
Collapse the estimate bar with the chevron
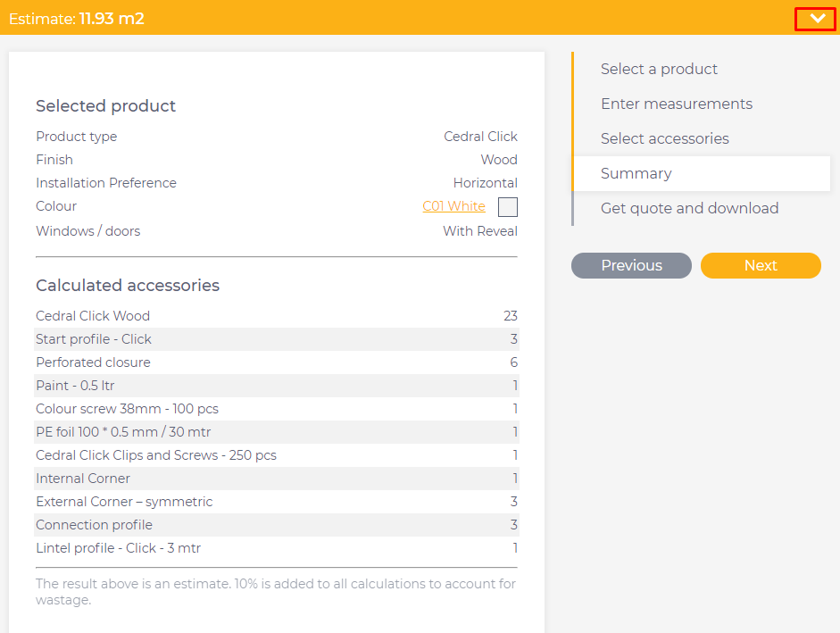816,18
